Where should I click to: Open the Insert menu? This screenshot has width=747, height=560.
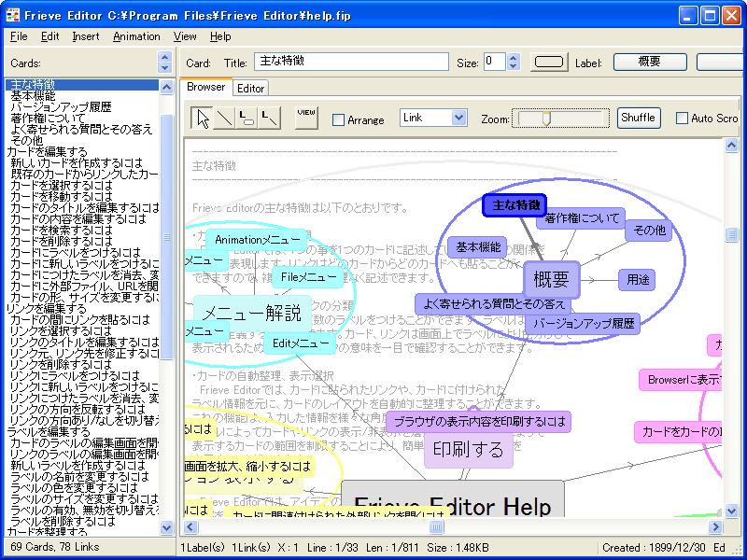pos(86,36)
